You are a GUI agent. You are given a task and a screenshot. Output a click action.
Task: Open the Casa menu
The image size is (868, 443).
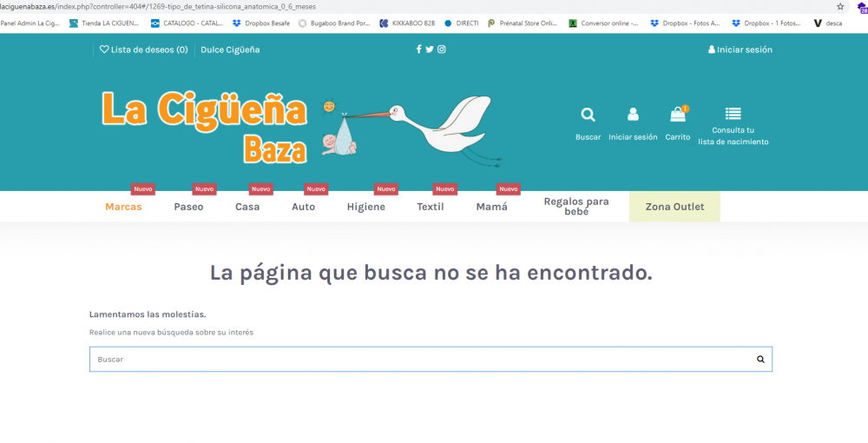247,207
